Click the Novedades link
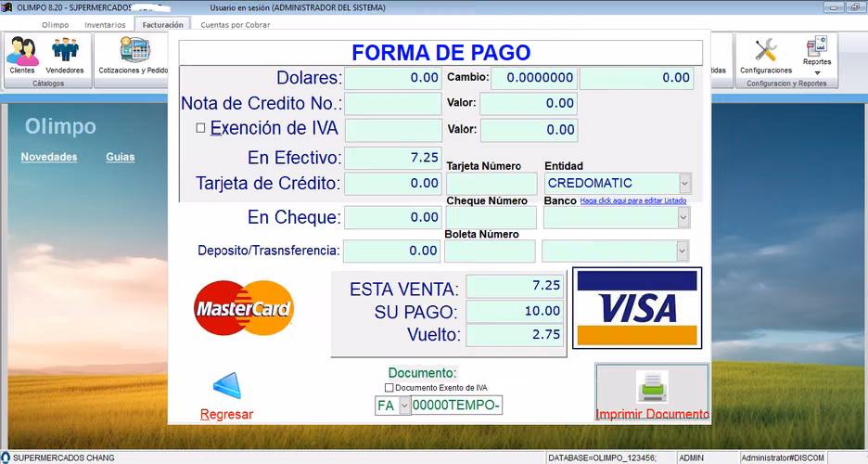 coord(49,157)
